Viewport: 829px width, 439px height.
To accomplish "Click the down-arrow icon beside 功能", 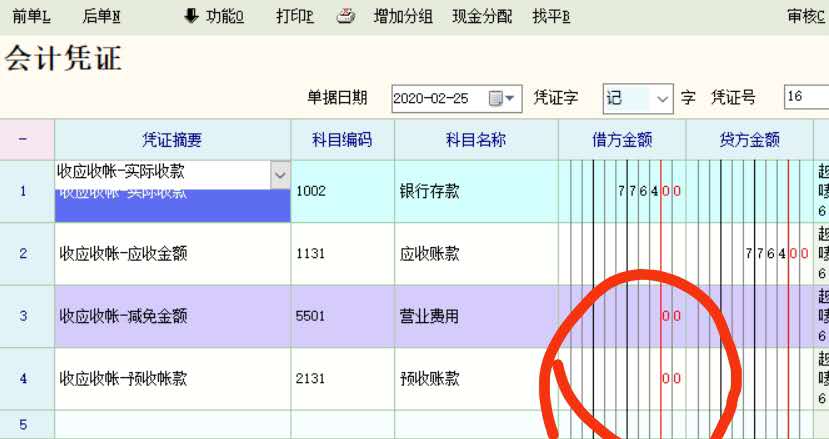I will pyautogui.click(x=191, y=16).
